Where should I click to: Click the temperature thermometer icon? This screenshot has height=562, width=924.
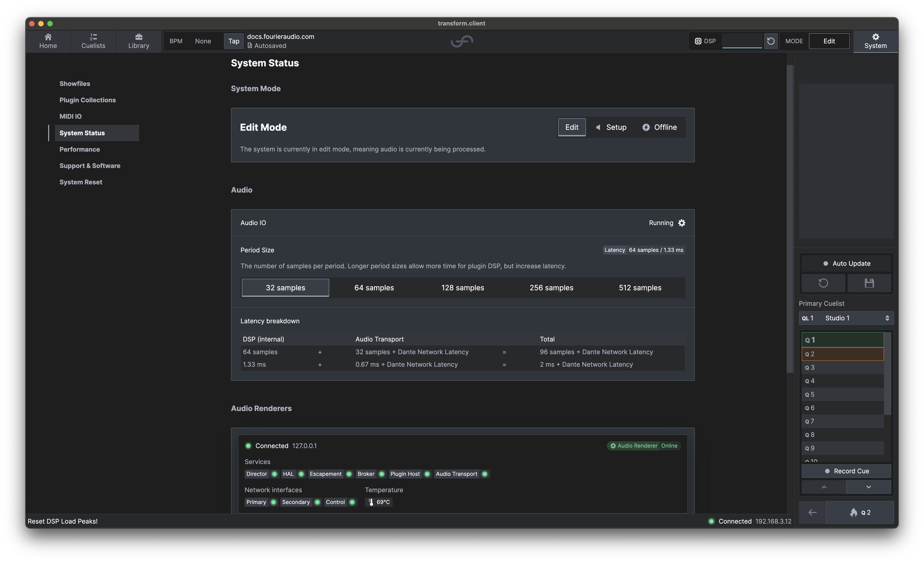coord(371,502)
